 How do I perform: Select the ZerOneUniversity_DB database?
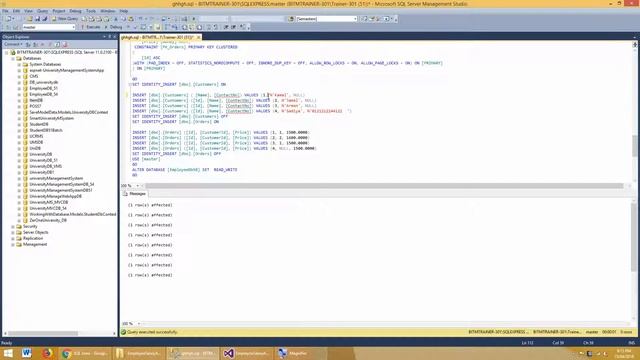click(x=48, y=220)
